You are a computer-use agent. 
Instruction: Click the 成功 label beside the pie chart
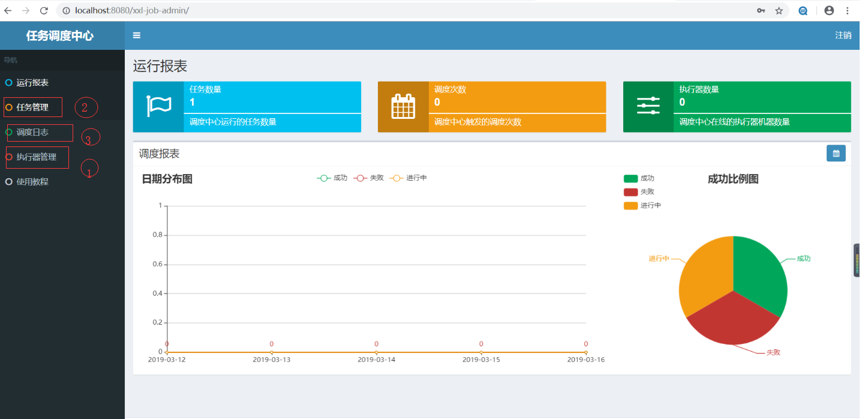[x=804, y=259]
